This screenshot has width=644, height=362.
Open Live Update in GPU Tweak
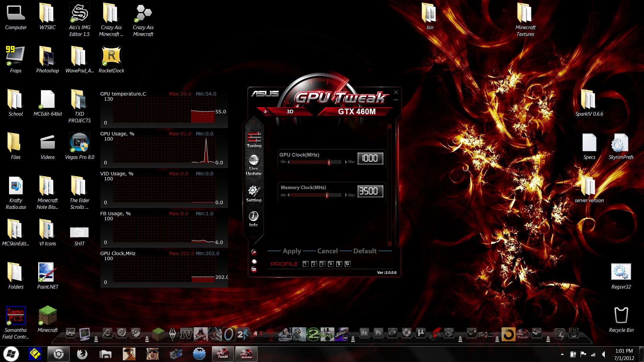[254, 165]
